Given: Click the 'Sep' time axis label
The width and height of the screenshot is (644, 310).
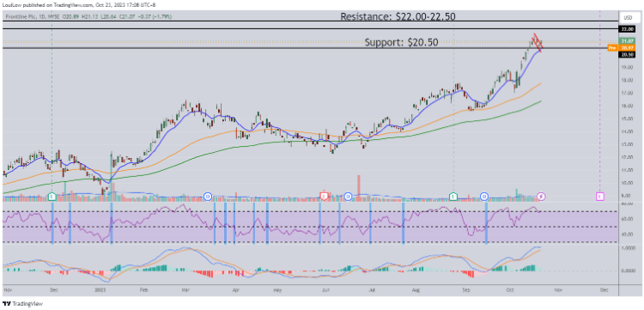Looking at the screenshot, I should [466, 290].
